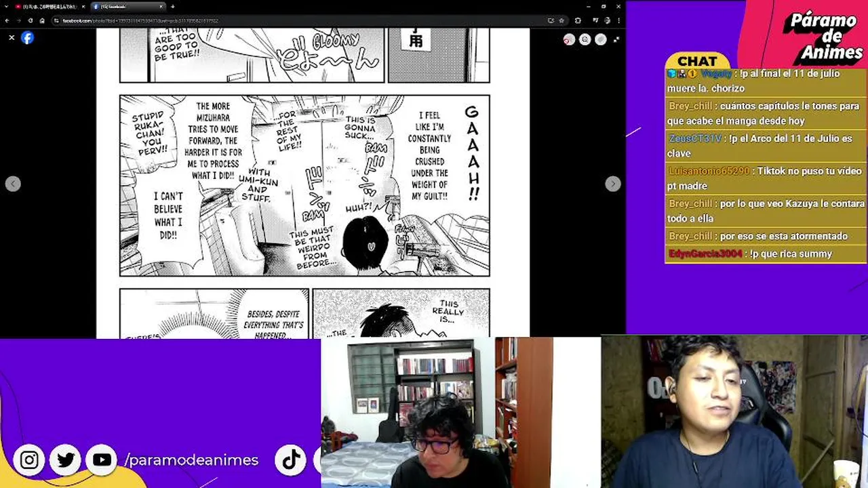Click the share icon in the address bar
The height and width of the screenshot is (488, 868).
point(551,20)
